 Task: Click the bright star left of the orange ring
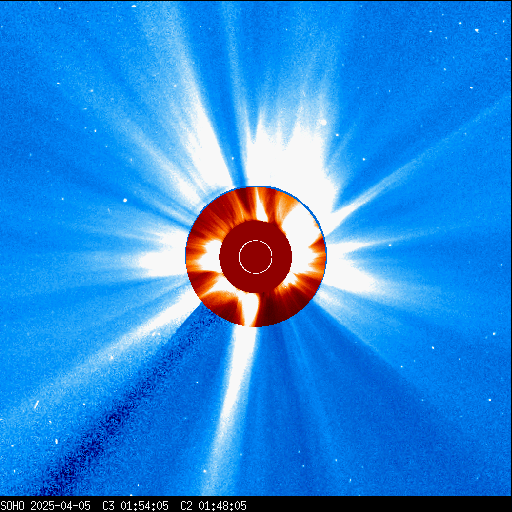(125, 200)
